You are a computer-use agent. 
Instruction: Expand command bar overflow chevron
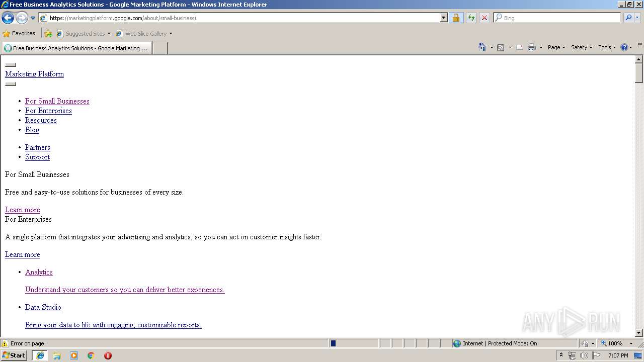point(639,44)
